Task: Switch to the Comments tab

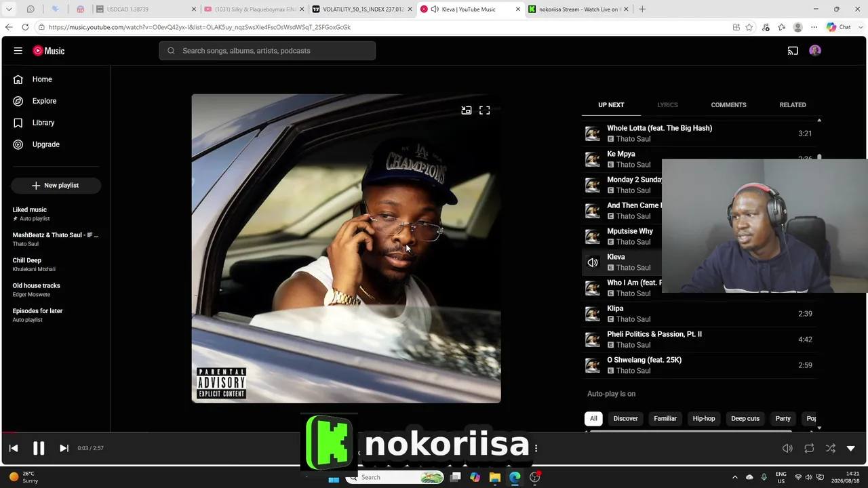Action: (728, 105)
